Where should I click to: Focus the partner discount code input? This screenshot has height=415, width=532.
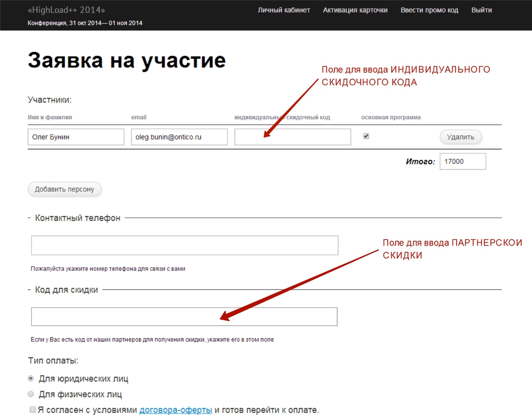[184, 317]
